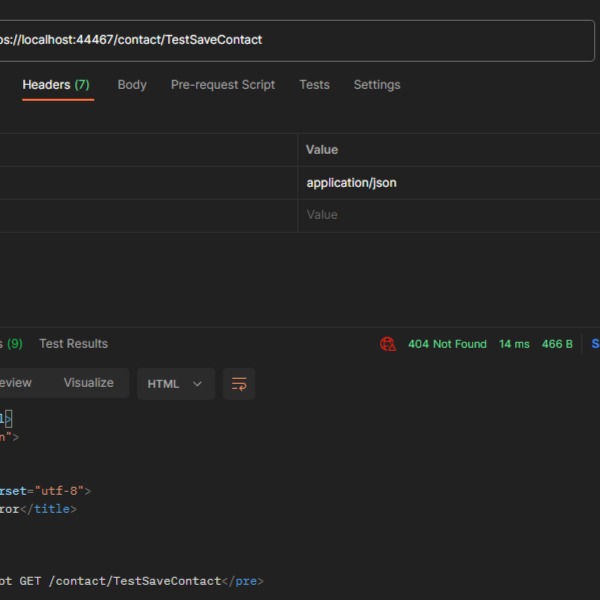Screen dimensions: 600x600
Task: Switch response view to Visualize
Action: pos(89,383)
